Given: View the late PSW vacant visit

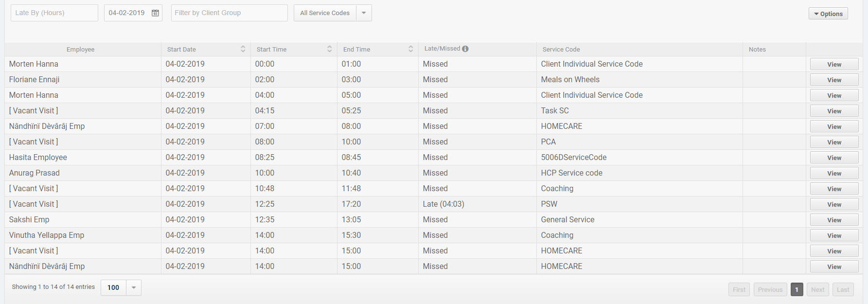Looking at the screenshot, I should click(834, 205).
